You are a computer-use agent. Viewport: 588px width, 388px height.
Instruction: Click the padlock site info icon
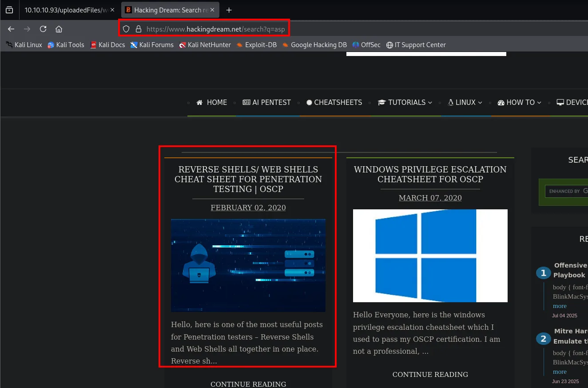tap(139, 29)
